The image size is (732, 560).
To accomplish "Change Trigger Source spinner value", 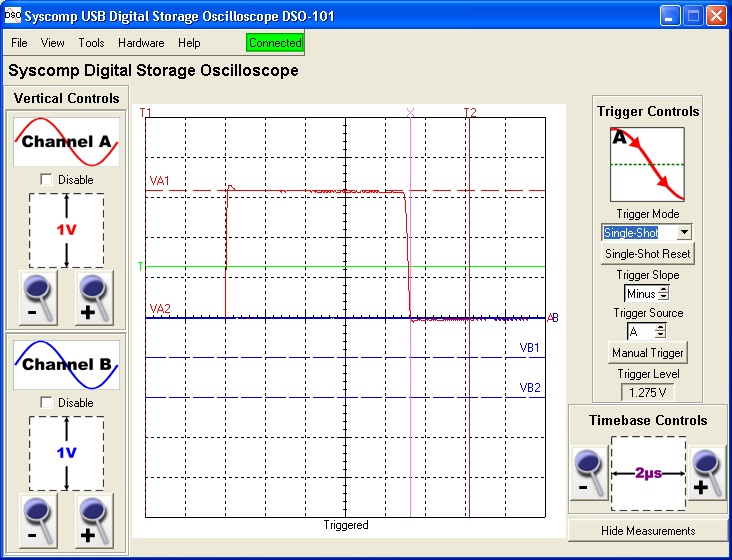I will [660, 331].
